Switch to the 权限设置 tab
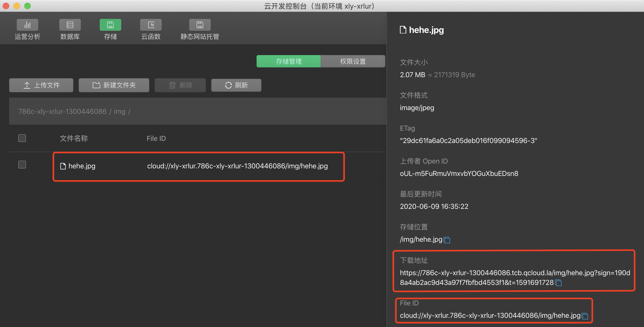 tap(352, 61)
